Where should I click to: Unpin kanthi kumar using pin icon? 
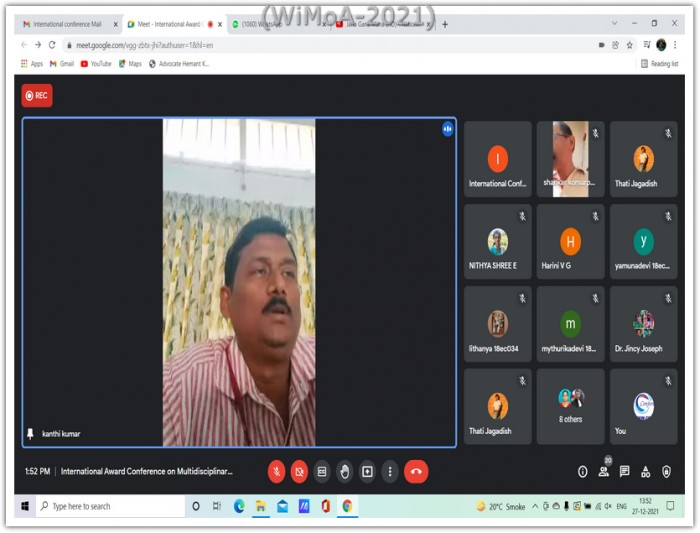30,434
